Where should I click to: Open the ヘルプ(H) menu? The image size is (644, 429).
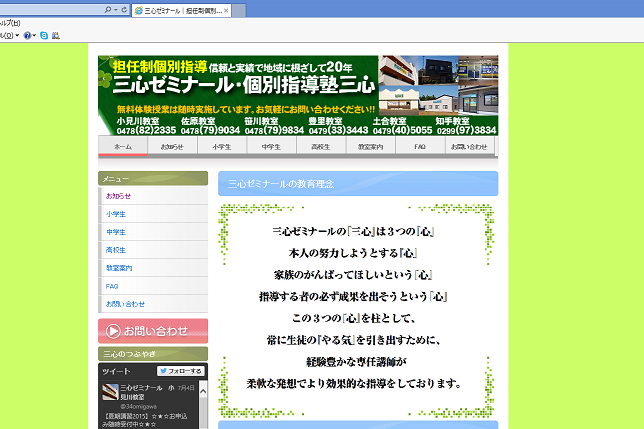[x=10, y=23]
